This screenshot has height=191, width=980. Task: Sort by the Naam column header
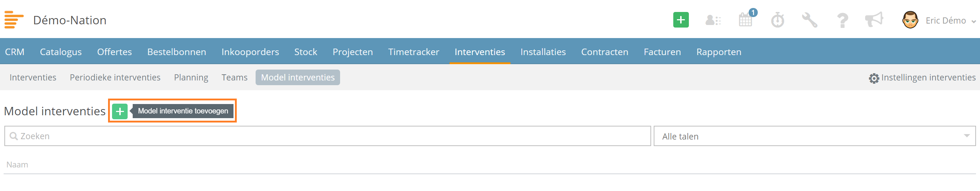17,165
